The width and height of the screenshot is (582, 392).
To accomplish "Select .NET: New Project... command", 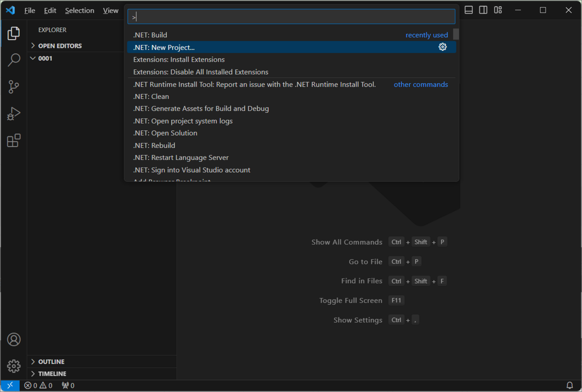I will (291, 47).
